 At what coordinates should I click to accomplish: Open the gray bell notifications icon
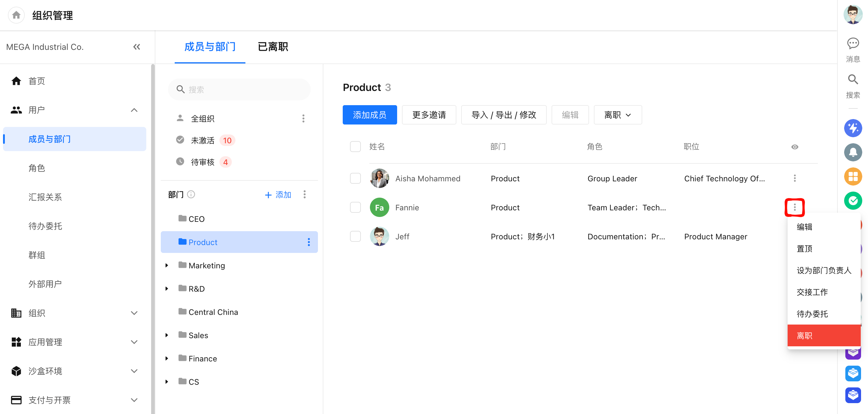(853, 152)
